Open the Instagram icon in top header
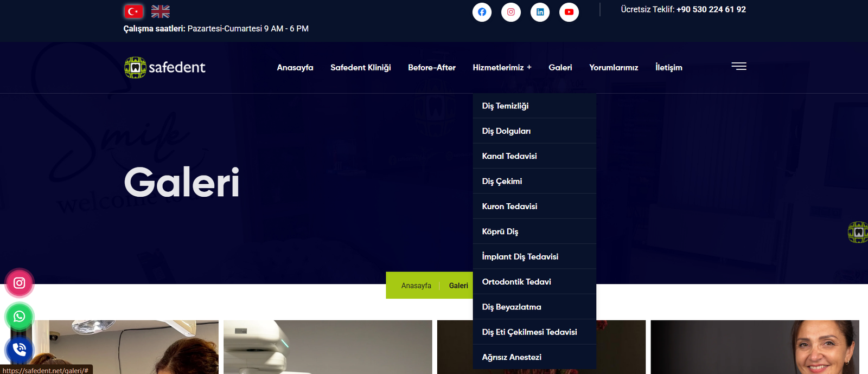The height and width of the screenshot is (374, 868). [510, 12]
